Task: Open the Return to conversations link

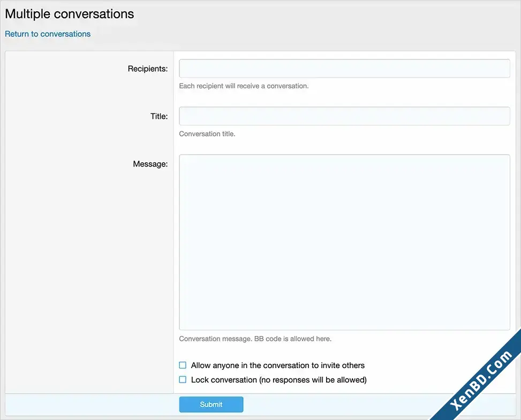Action: 48,34
